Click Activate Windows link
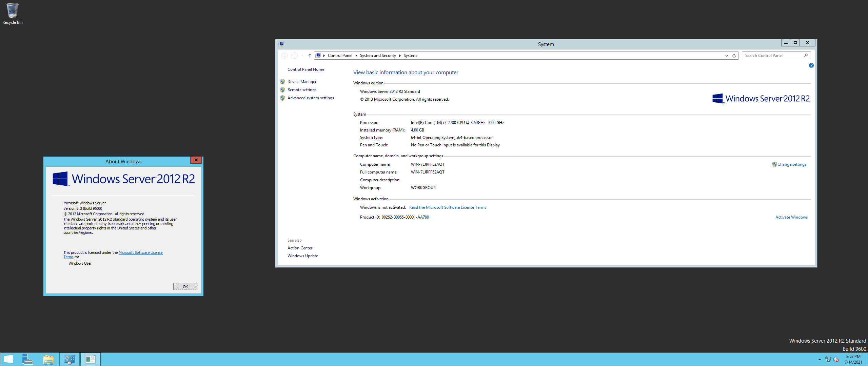868x366 pixels. click(x=791, y=217)
